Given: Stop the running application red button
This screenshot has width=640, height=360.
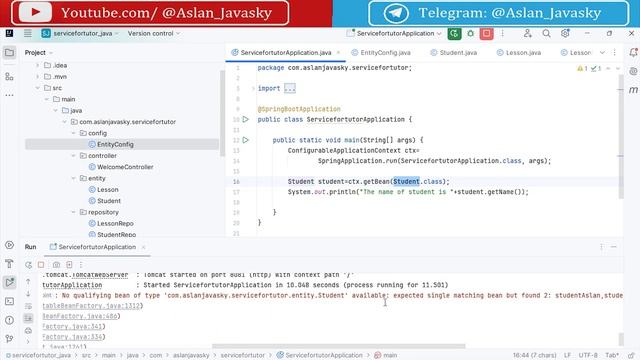Looking at the screenshot, I should click(487, 33).
